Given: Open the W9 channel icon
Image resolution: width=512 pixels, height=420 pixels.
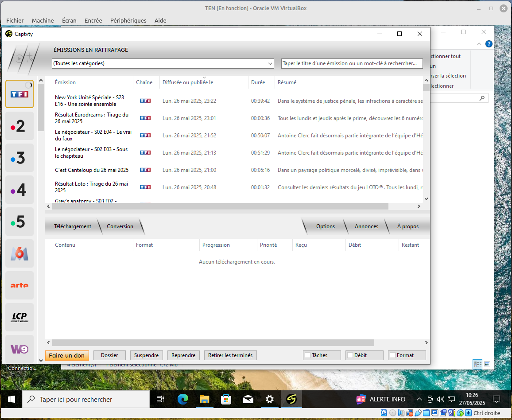Looking at the screenshot, I should click(x=19, y=349).
